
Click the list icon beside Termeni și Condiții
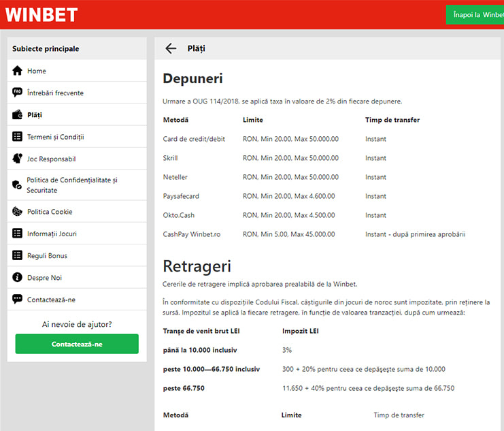point(18,137)
